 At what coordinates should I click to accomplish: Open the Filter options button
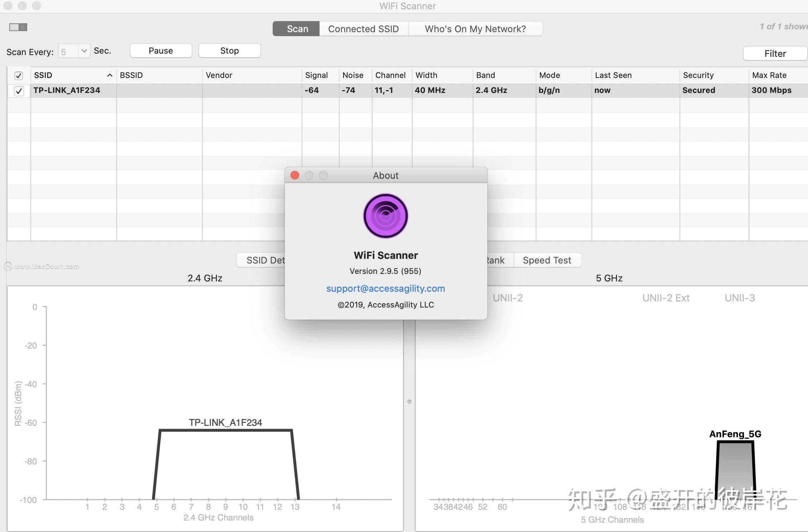(775, 53)
